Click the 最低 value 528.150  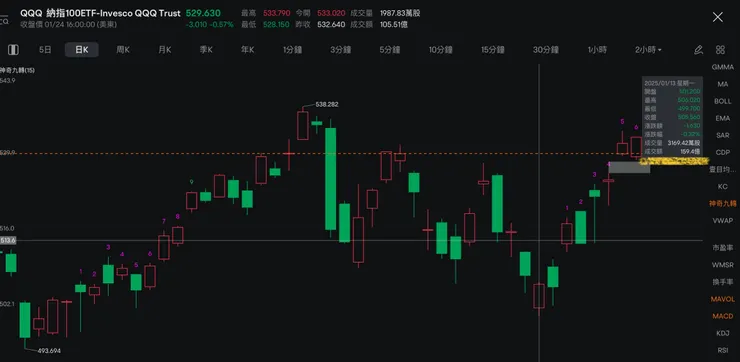tap(277, 25)
